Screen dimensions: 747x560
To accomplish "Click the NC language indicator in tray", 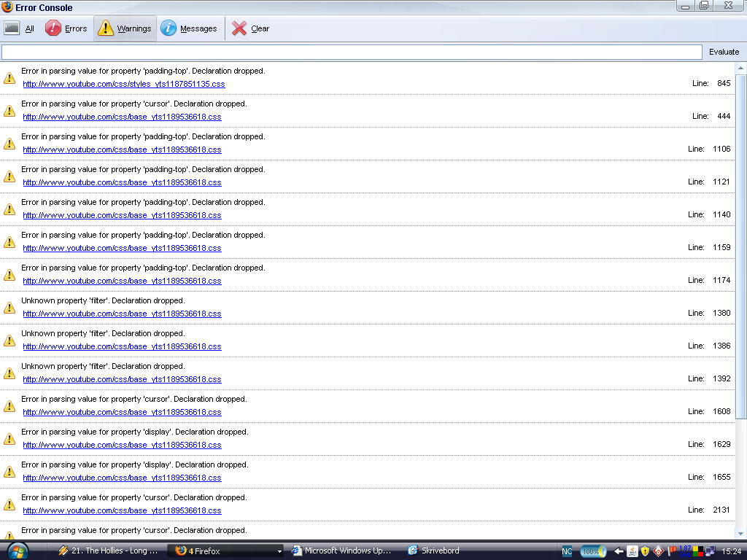I will click(567, 551).
